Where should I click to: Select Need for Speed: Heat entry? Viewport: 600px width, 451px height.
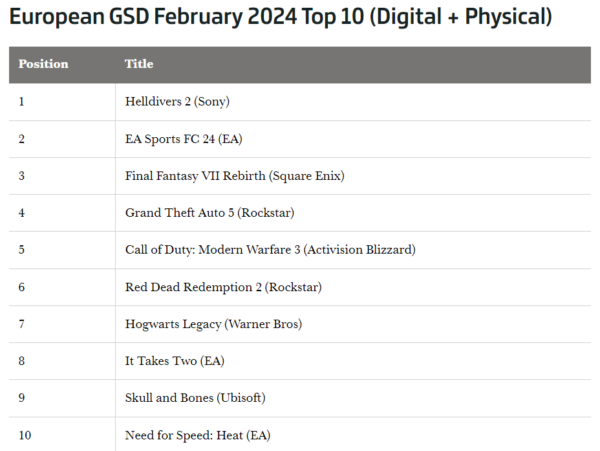pos(197,434)
